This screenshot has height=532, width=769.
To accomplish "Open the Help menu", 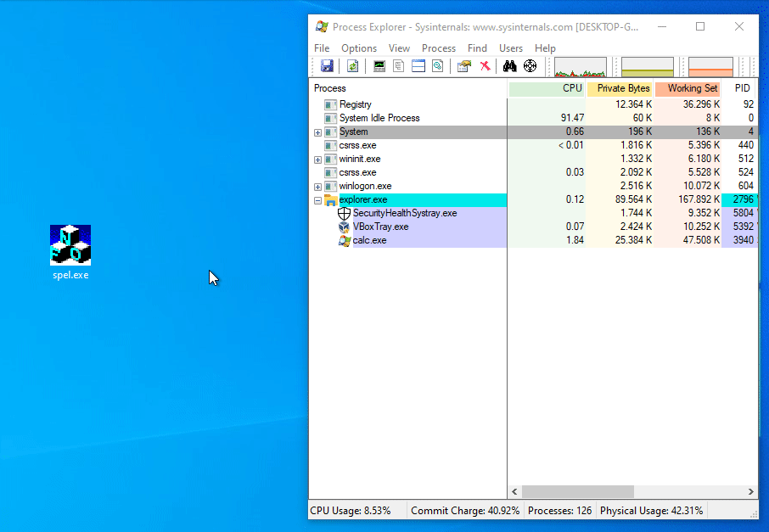I will tap(545, 48).
